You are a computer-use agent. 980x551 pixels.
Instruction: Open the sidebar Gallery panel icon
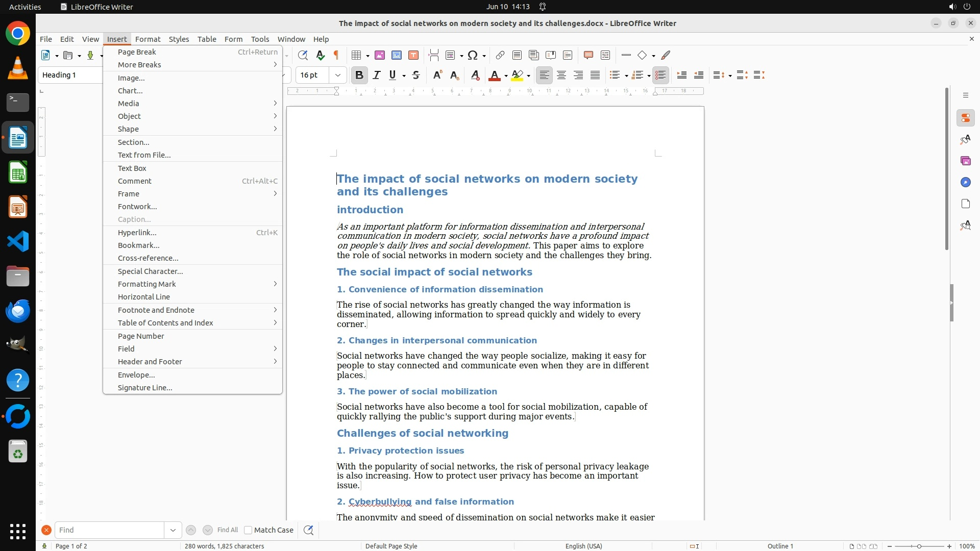click(965, 161)
